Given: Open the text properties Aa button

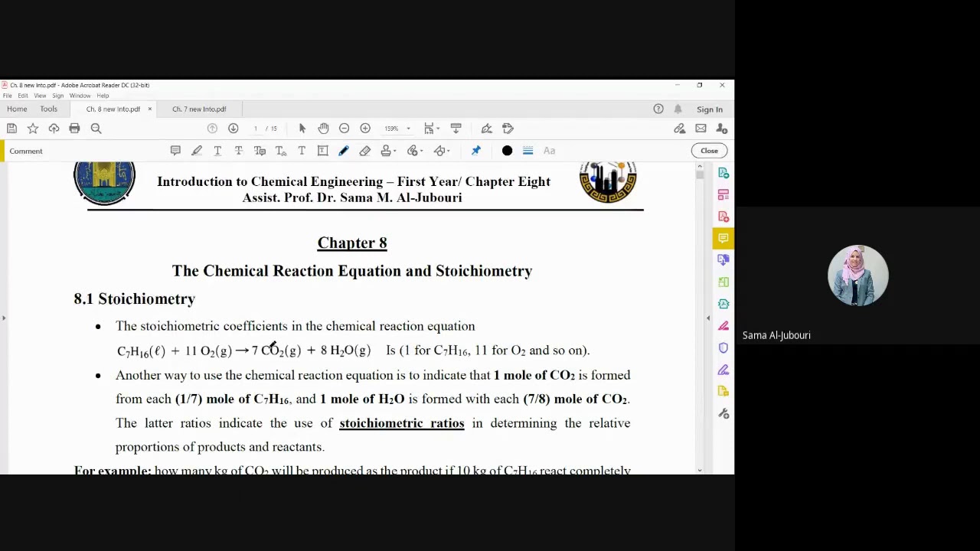Looking at the screenshot, I should pos(549,151).
